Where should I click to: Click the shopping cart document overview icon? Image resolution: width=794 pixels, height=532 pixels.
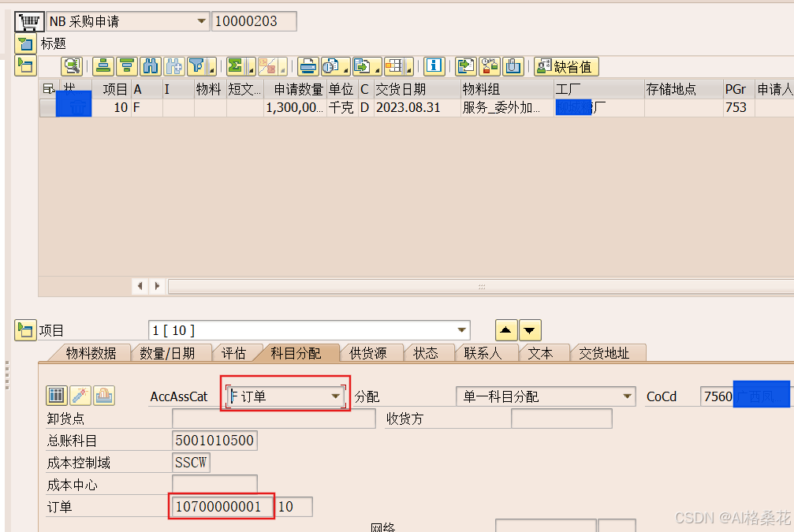(29, 21)
